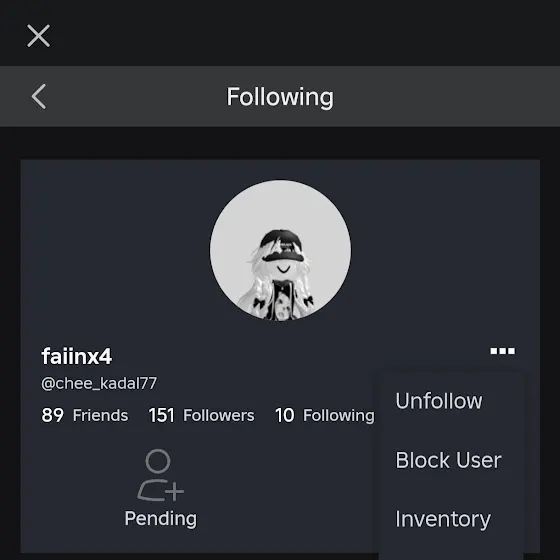
Task: Click the Pending text label
Action: [160, 519]
